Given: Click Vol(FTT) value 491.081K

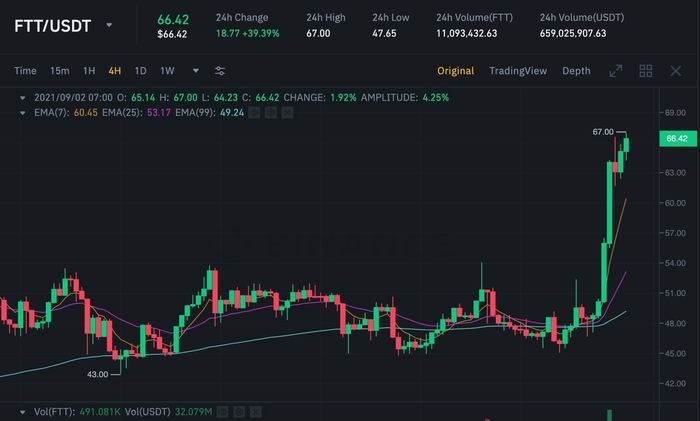Looking at the screenshot, I should 100,412.
